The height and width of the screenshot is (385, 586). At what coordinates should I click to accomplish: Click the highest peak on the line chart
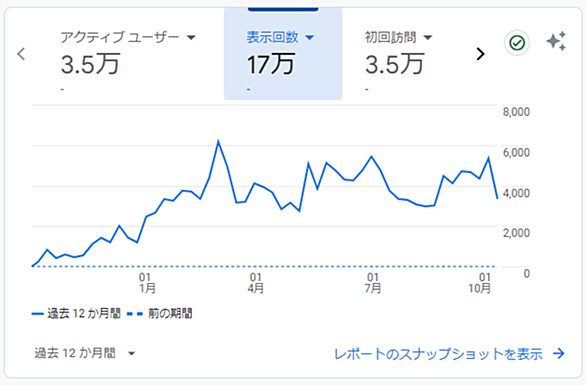coord(218,141)
